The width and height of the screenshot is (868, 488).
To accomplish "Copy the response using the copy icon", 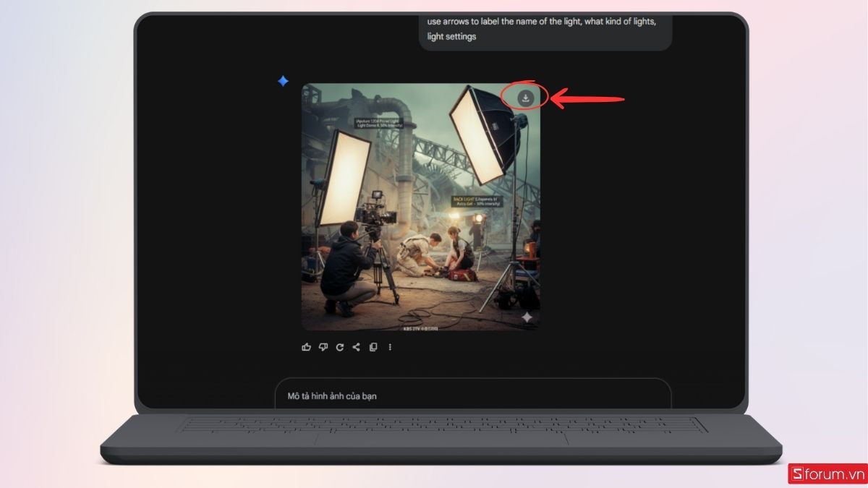I will click(x=373, y=347).
